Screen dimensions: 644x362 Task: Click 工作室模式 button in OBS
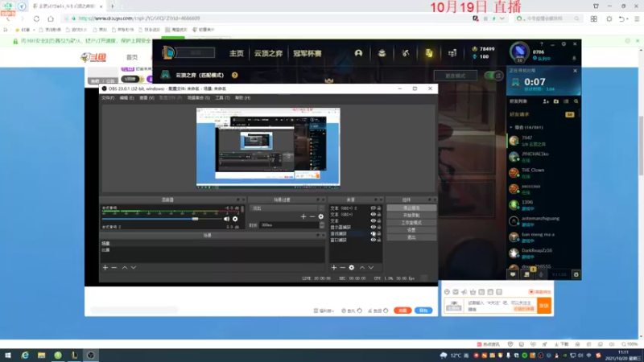click(411, 223)
